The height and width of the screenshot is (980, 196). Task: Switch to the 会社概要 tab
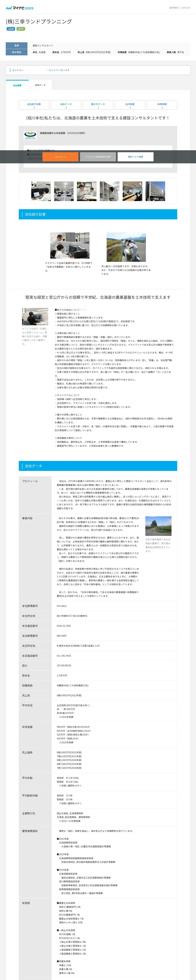click(x=17, y=85)
